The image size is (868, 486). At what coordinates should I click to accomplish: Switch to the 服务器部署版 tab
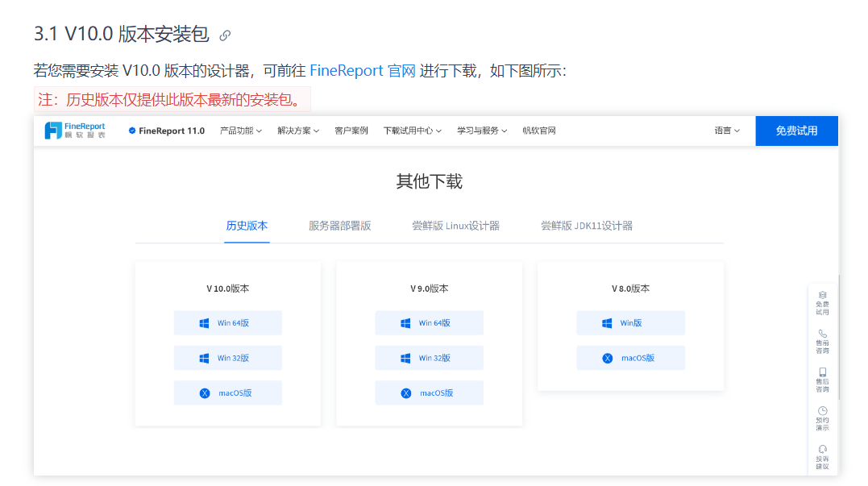340,226
